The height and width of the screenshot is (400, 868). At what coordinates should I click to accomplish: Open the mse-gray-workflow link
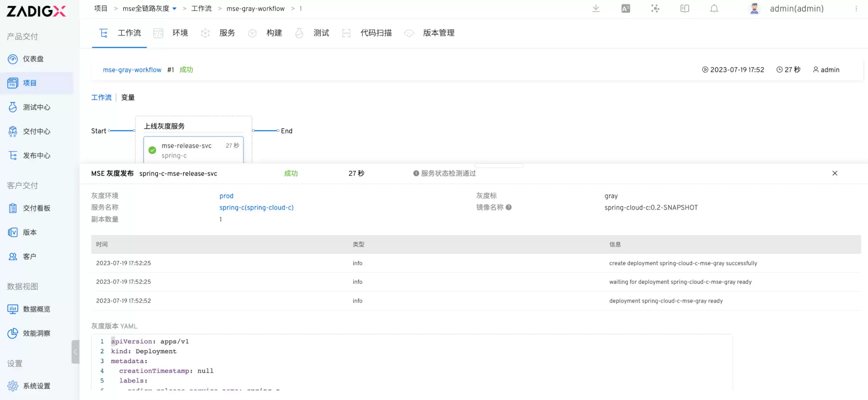[x=132, y=70]
